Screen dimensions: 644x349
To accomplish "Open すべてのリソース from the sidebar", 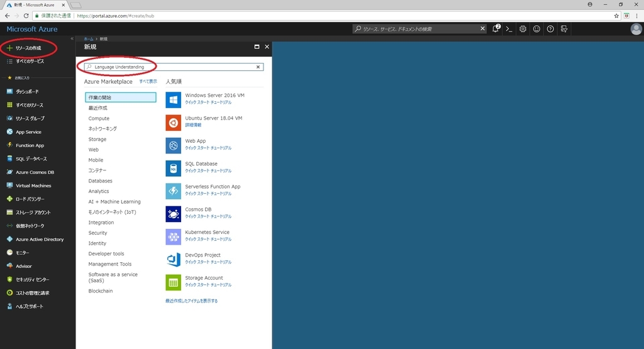I will tap(29, 105).
